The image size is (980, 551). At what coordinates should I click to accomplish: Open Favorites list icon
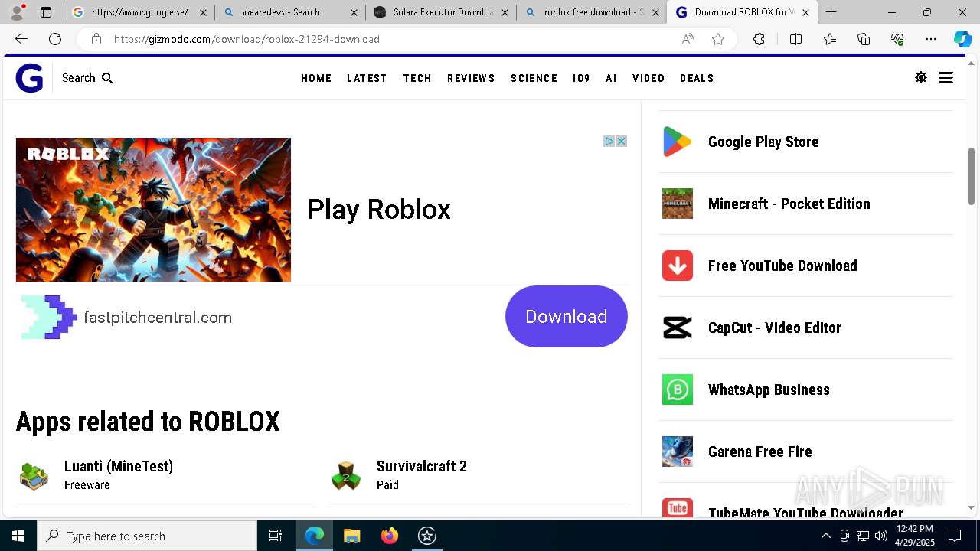coord(830,39)
